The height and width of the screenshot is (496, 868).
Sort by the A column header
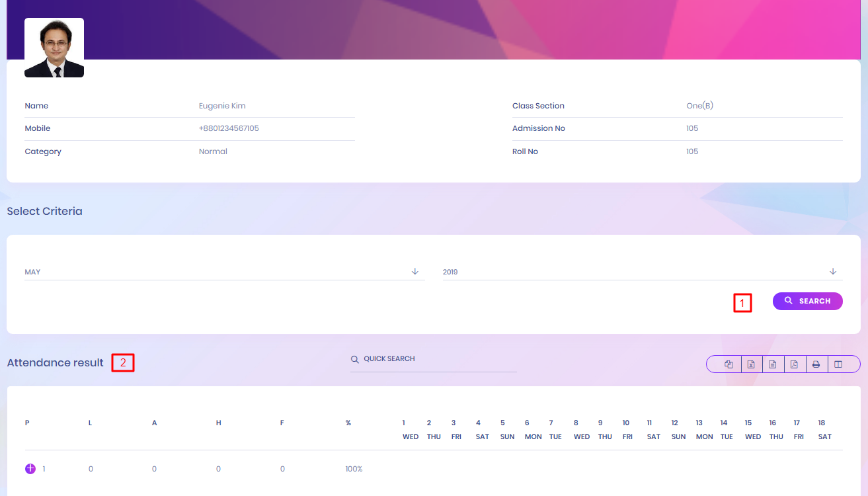tap(154, 423)
